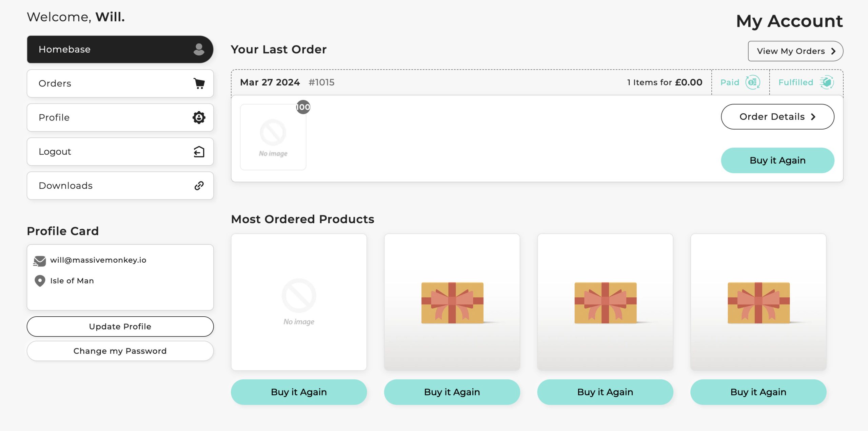This screenshot has width=868, height=431.
Task: Open Orders via the shopping cart icon
Action: (199, 83)
